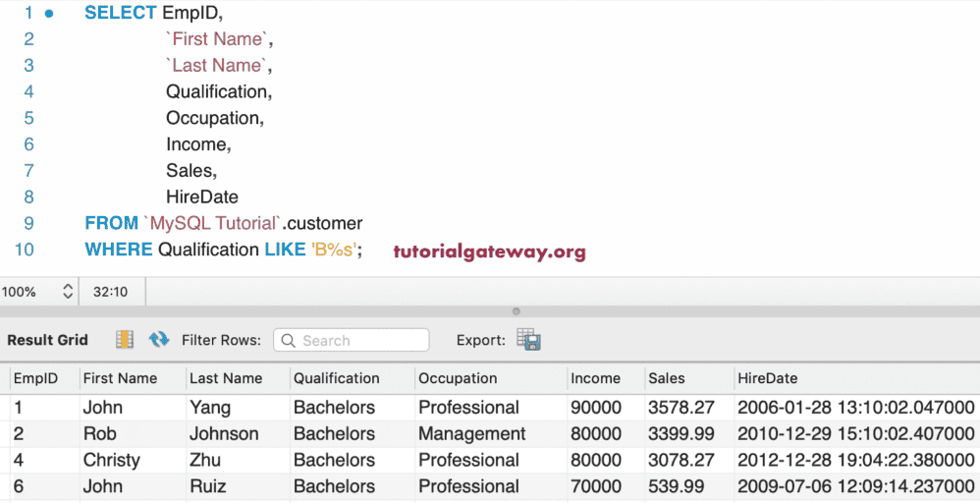Click line number 5 in the gutter
The width and height of the screenshot is (980, 503).
[28, 118]
